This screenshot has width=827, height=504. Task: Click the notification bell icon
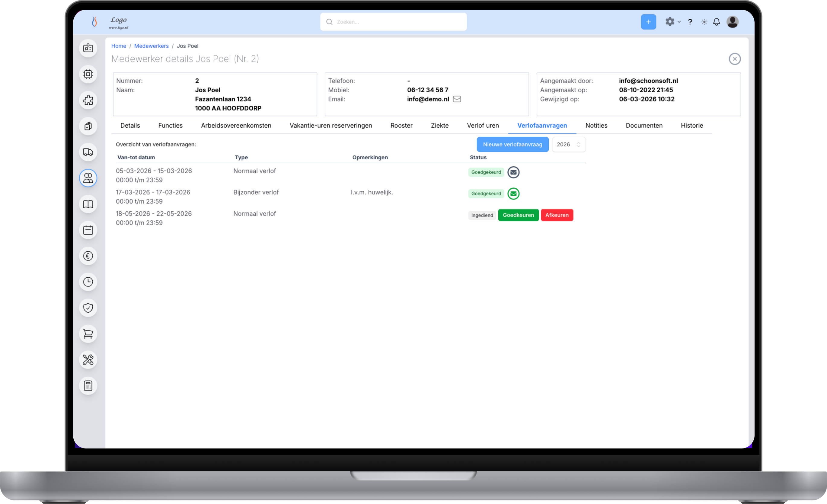(x=716, y=22)
